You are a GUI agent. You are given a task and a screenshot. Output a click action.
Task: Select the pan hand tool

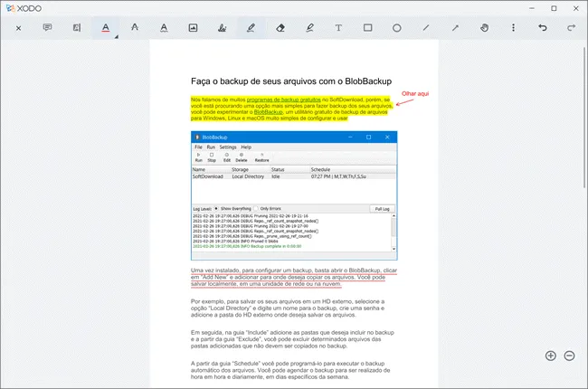tap(484, 28)
